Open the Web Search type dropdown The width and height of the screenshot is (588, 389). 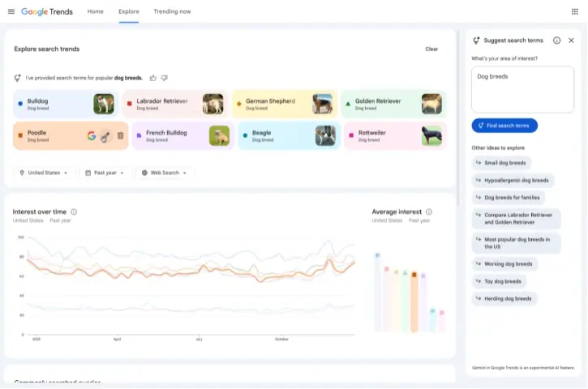(x=165, y=173)
